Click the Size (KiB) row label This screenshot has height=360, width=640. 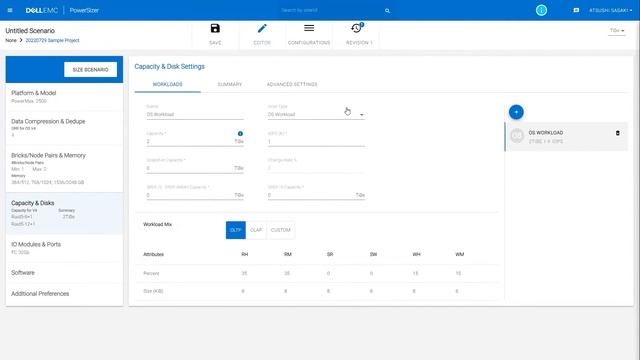pyautogui.click(x=153, y=291)
